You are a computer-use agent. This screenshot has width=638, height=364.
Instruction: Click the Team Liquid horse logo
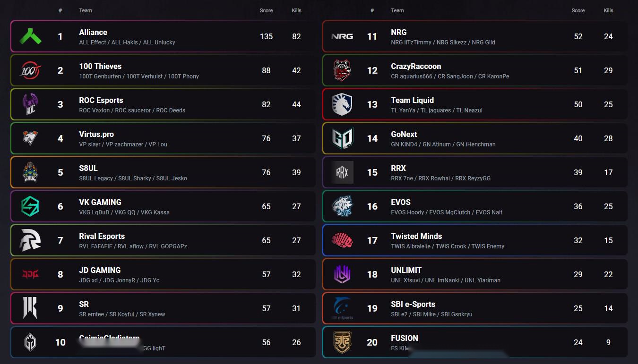point(342,104)
